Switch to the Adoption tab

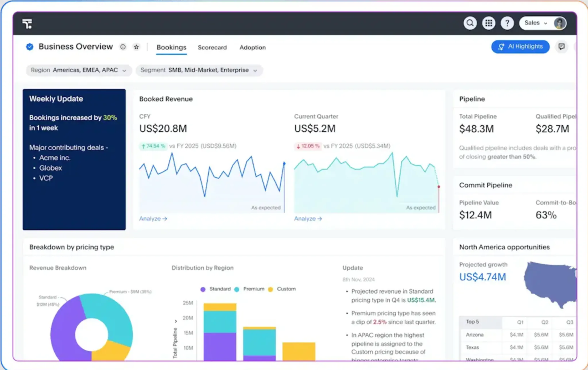253,47
